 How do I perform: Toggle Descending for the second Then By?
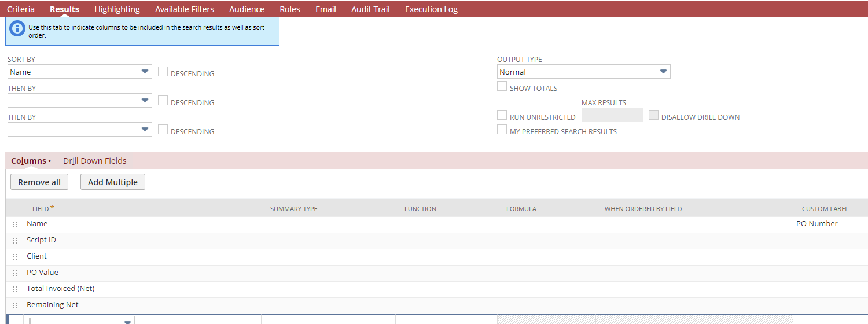[163, 130]
